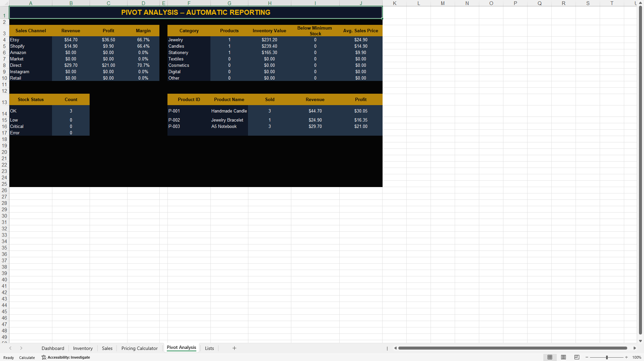Open the Pricing Calculator sheet tab

(x=139, y=348)
